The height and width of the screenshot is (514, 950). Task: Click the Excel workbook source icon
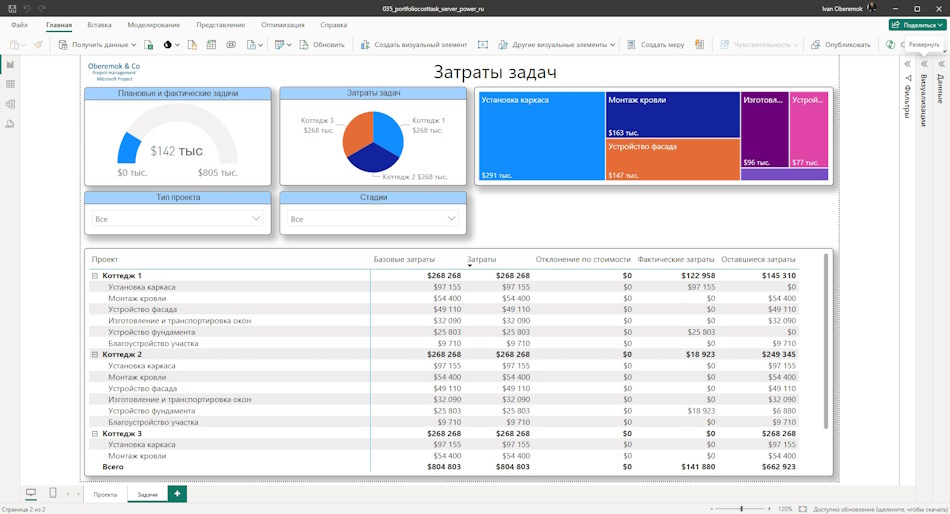click(x=148, y=45)
